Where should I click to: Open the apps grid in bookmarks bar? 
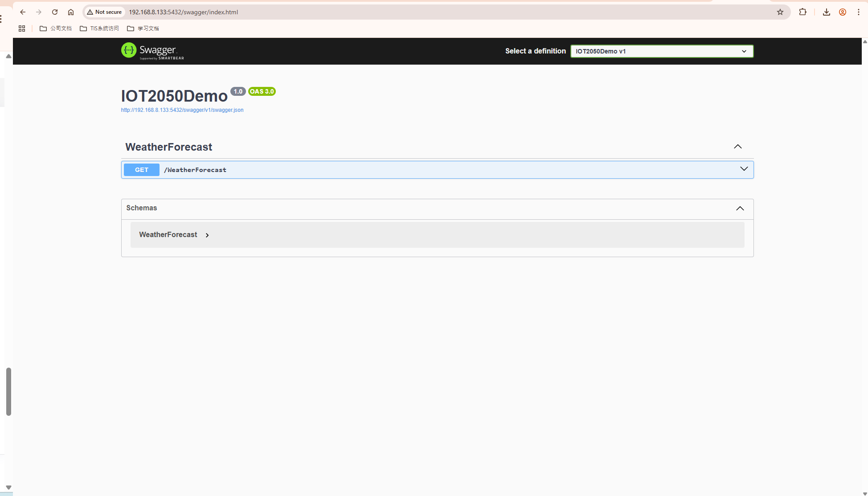click(22, 29)
